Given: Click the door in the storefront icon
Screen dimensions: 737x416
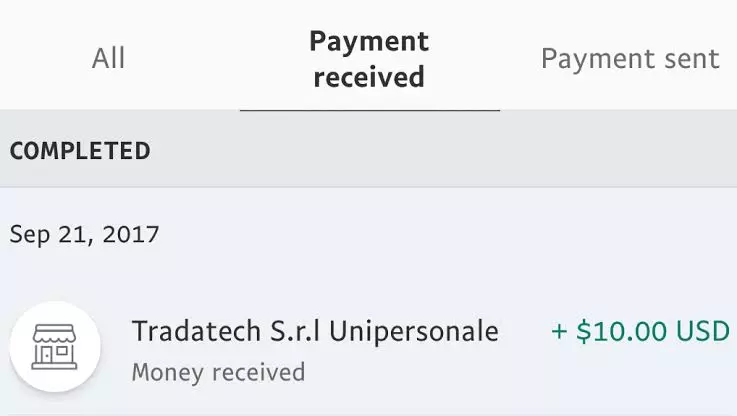Looking at the screenshot, I should point(46,355).
